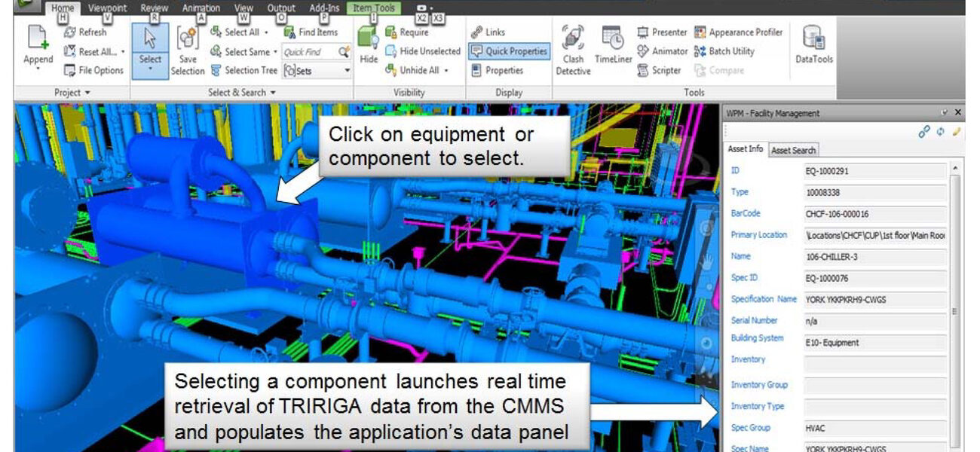The width and height of the screenshot is (980, 452).
Task: Open the Asset Search tab
Action: (x=793, y=150)
